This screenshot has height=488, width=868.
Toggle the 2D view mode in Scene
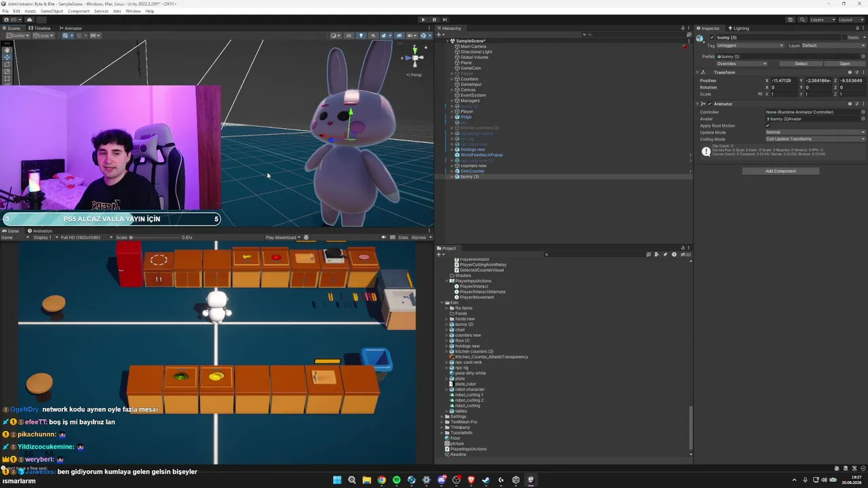(x=349, y=35)
